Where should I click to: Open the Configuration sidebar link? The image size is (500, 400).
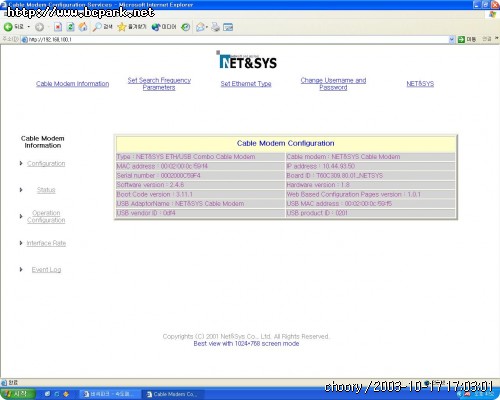pyautogui.click(x=46, y=163)
